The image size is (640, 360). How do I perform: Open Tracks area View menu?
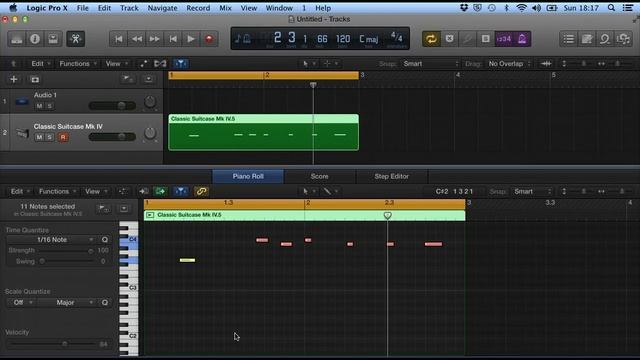pos(117,64)
